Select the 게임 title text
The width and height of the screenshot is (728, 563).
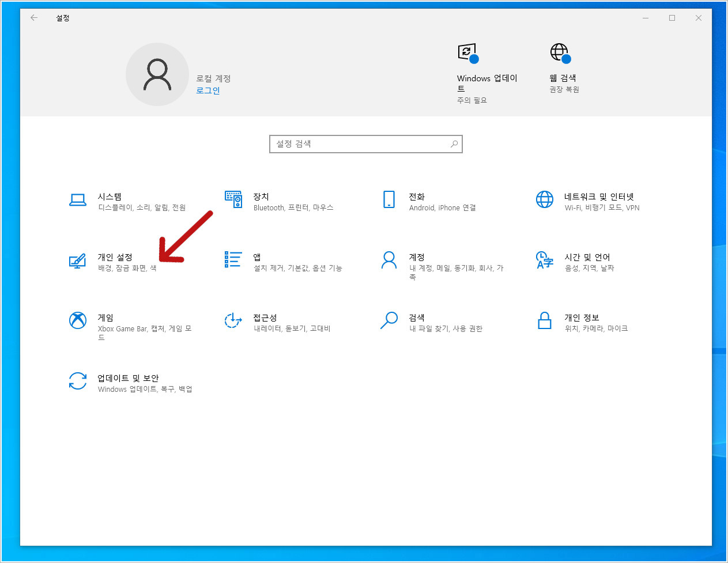pos(105,318)
